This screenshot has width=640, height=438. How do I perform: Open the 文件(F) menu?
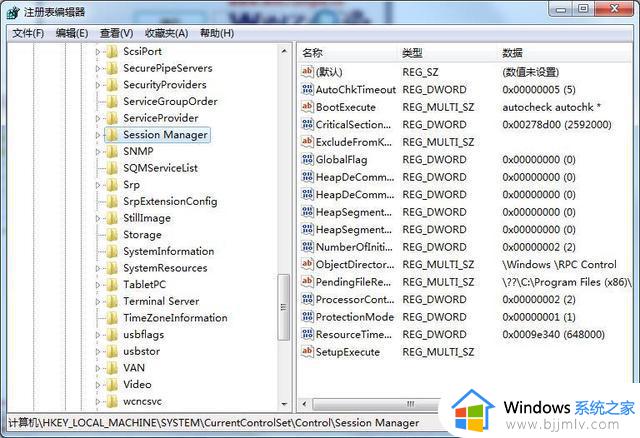pos(28,33)
